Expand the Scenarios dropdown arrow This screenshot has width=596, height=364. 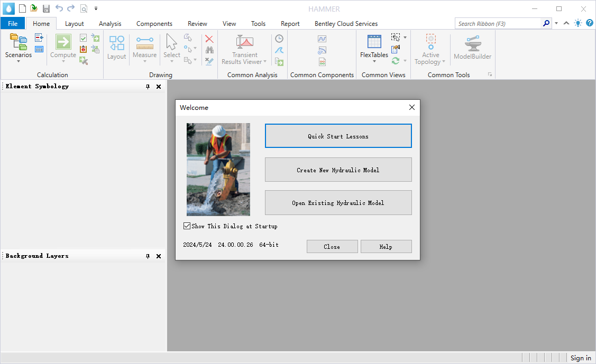click(x=19, y=62)
